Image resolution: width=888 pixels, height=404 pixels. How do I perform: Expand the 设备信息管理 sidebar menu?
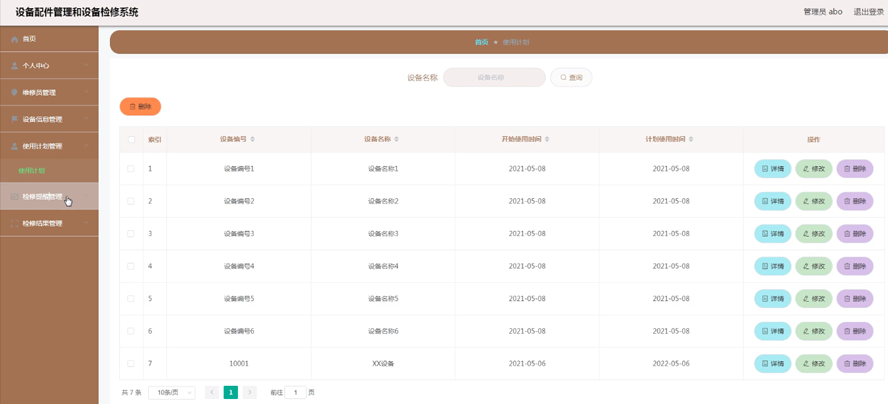coord(49,120)
